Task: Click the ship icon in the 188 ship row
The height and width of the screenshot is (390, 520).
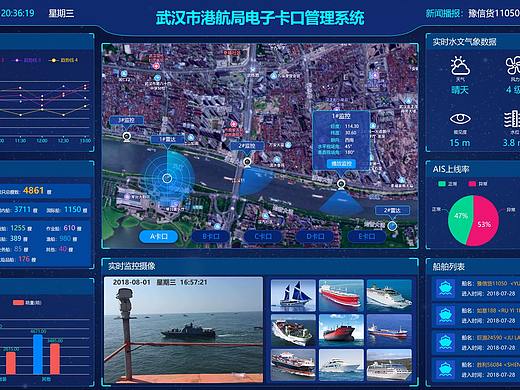Action: pyautogui.click(x=445, y=315)
